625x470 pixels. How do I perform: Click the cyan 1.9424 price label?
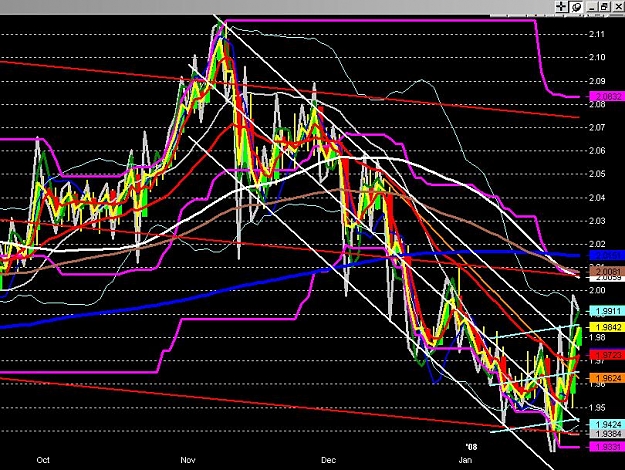(x=606, y=424)
